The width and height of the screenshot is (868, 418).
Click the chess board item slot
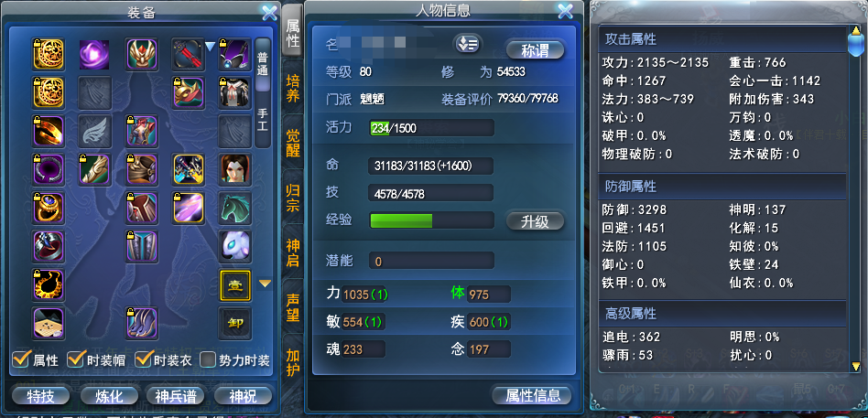(49, 323)
